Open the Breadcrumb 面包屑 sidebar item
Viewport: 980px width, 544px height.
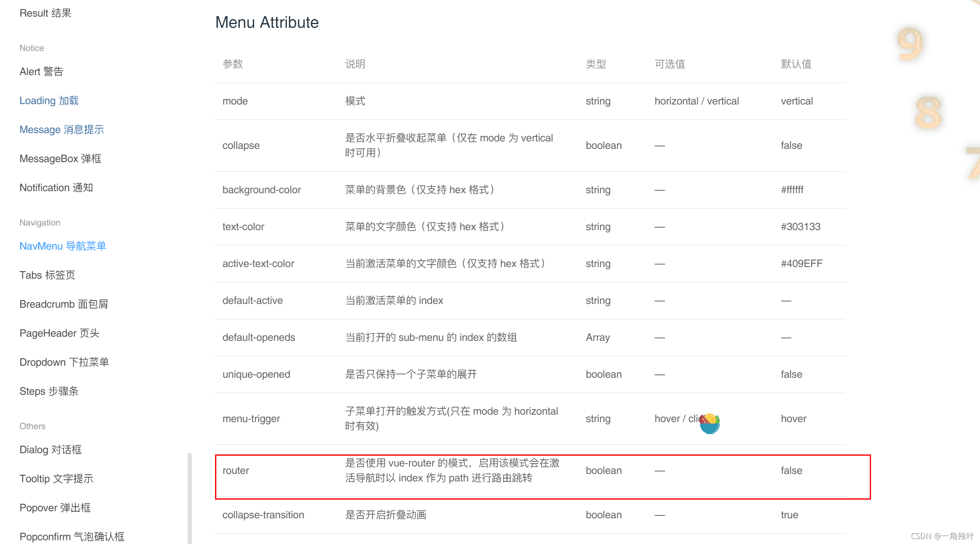(x=63, y=304)
